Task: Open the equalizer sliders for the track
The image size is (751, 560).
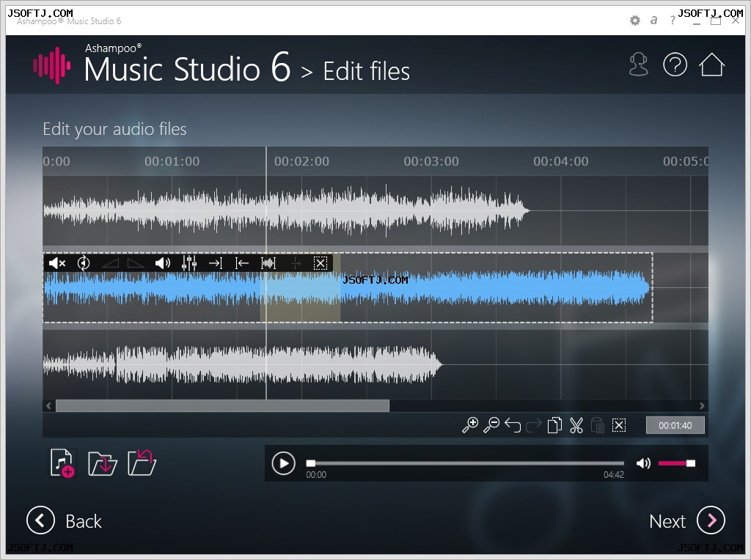Action: pyautogui.click(x=189, y=262)
